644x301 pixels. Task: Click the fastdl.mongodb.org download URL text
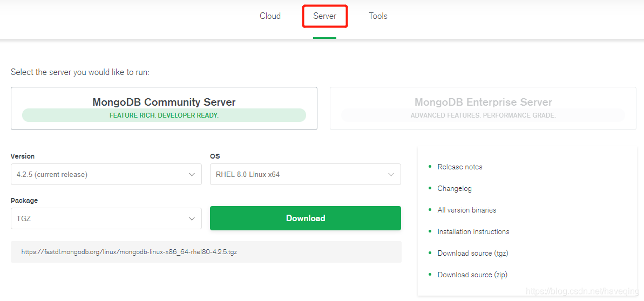129,252
